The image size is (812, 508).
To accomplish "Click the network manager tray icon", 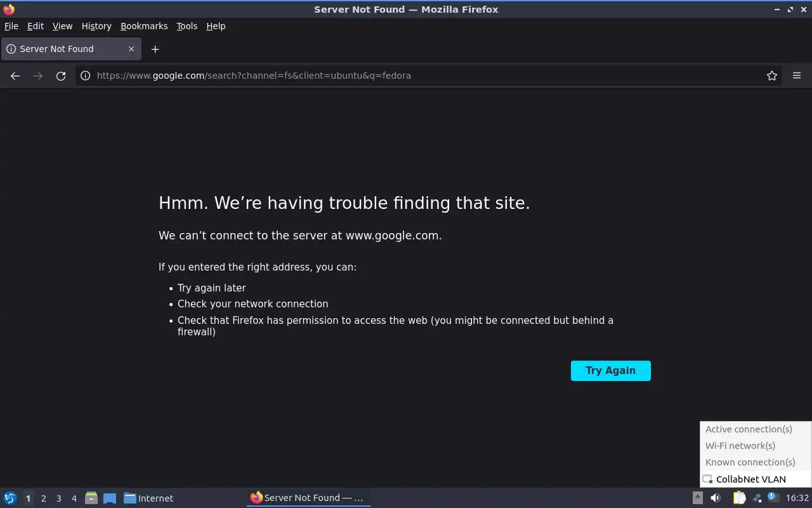I will coord(756,498).
